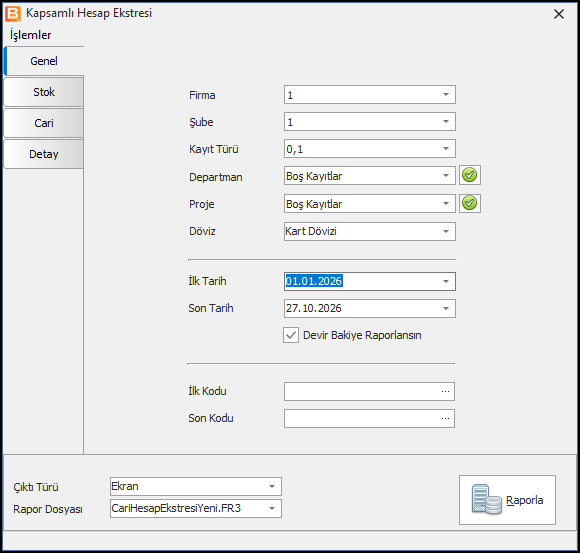580x553 pixels.
Task: Click the green check icon next to Departman
Action: (x=470, y=175)
